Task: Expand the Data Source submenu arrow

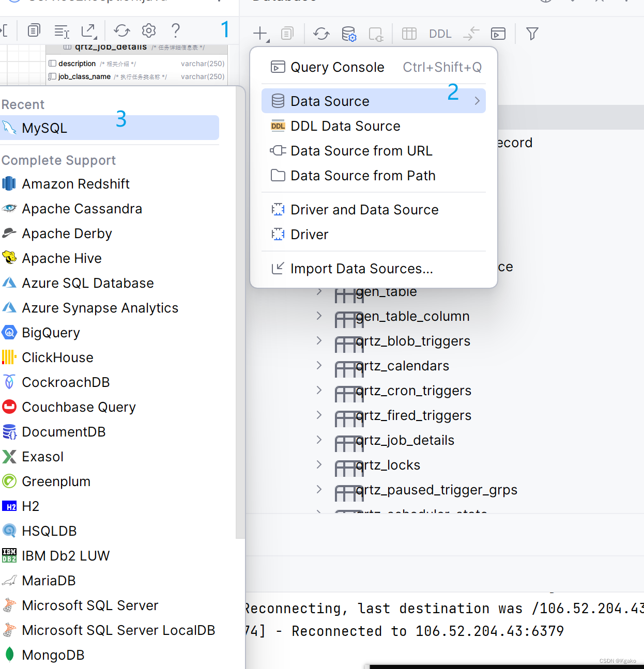Action: pos(477,101)
